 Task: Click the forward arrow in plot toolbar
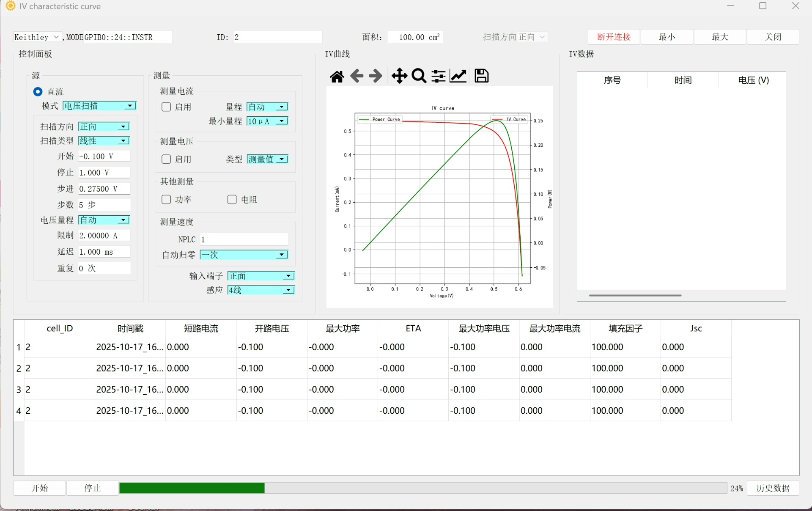(x=376, y=76)
